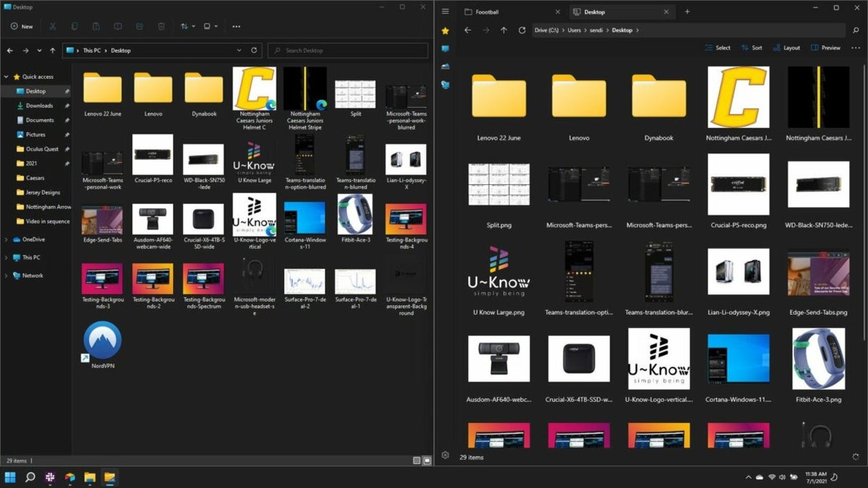Expand the address bar dropdown in Explorer
The height and width of the screenshot is (488, 868).
click(x=239, y=50)
